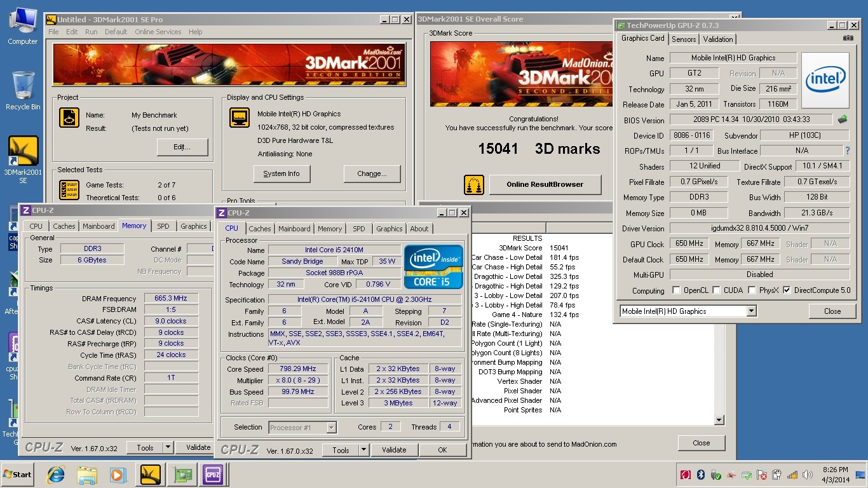Open the Online ResultBrowser

coord(545,184)
